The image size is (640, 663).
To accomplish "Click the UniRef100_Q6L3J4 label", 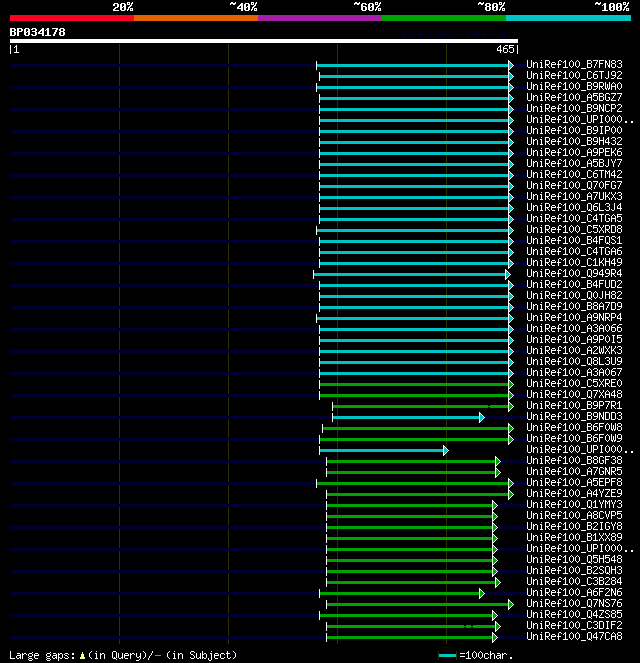I will [x=574, y=207].
